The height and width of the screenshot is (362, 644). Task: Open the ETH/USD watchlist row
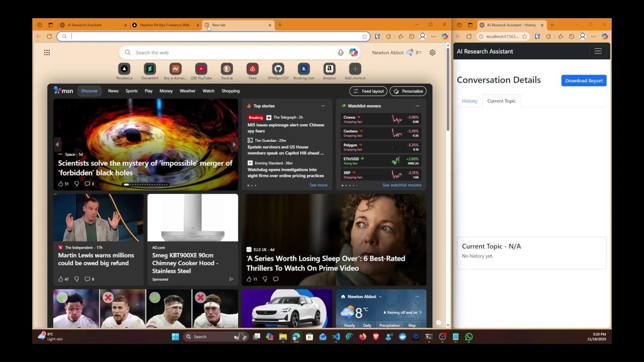point(381,161)
